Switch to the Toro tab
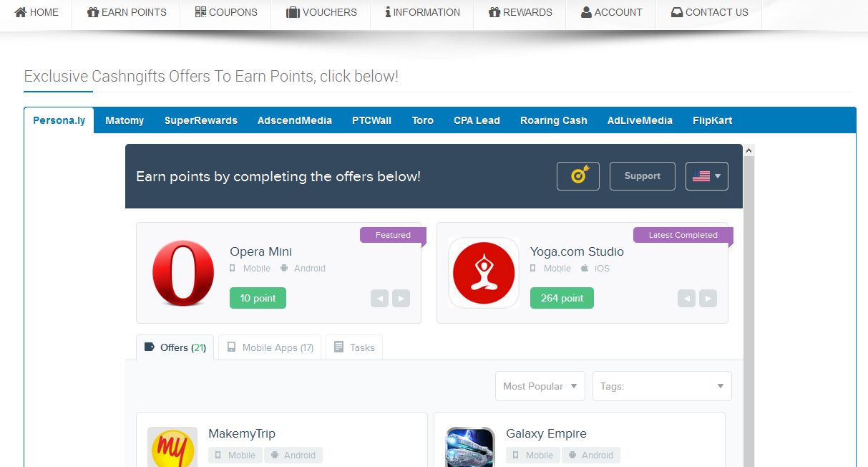868x467 pixels. [423, 120]
